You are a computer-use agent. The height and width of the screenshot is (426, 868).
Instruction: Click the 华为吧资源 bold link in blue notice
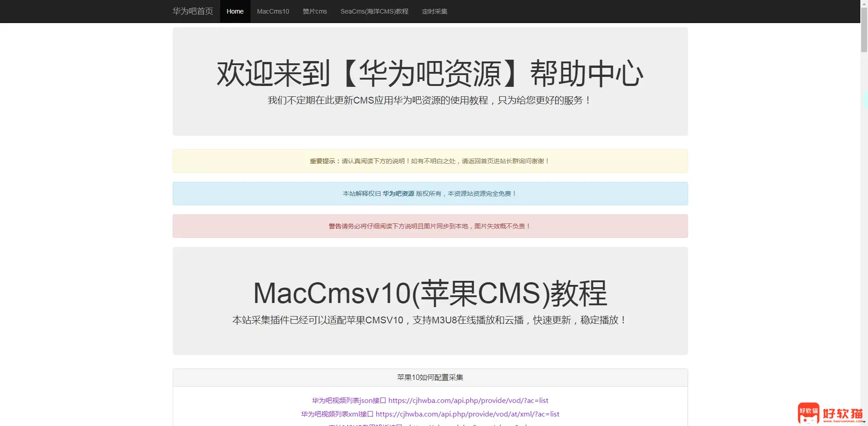click(398, 194)
